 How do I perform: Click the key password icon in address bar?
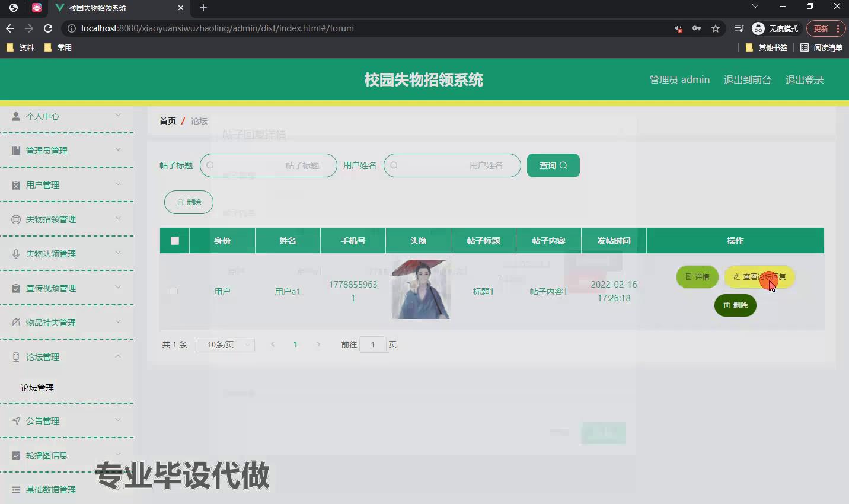click(x=697, y=28)
